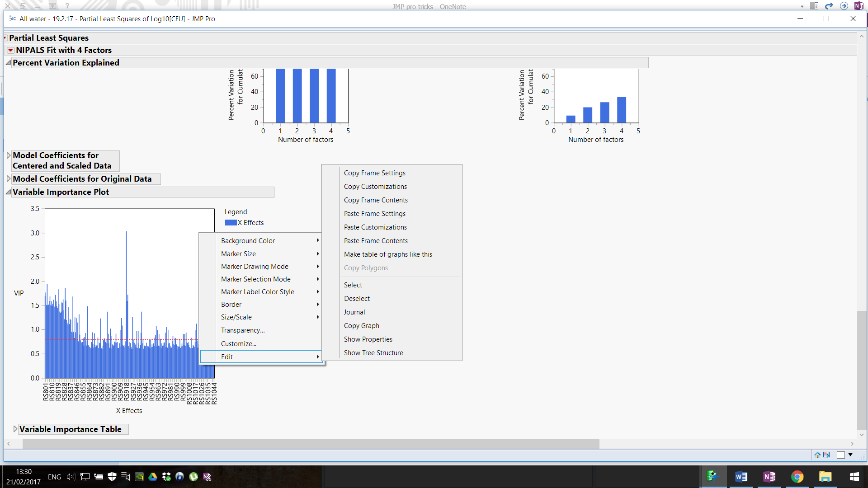The image size is (868, 488).
Task: Toggle the empty checkbox in status bar
Action: (x=840, y=455)
